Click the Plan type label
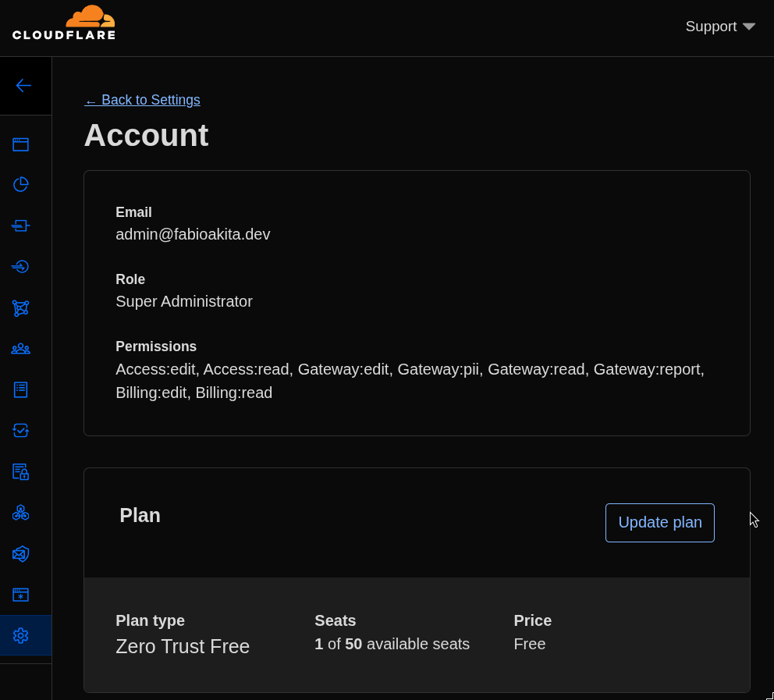774x700 pixels. 150,620
